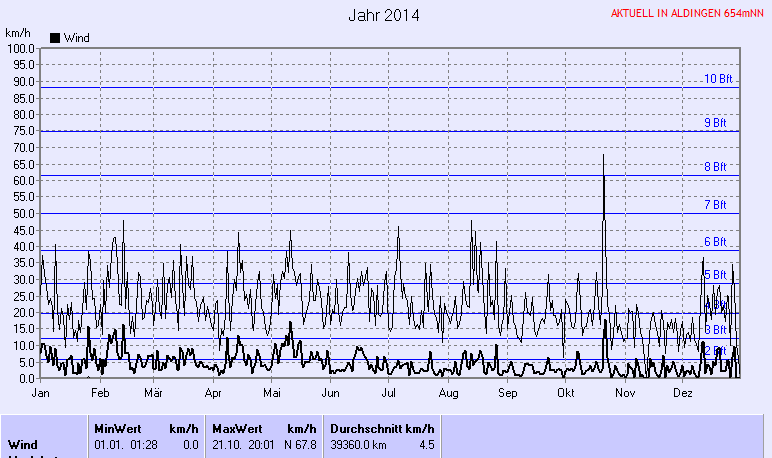Click the Jahr 2014 chart title
The width and height of the screenshot is (772, 458).
pos(384,15)
